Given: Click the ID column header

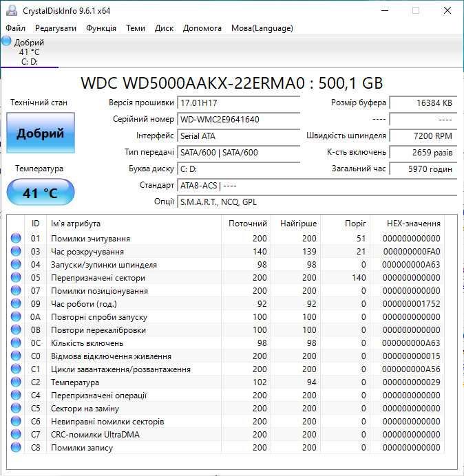Looking at the screenshot, I should (x=35, y=224).
